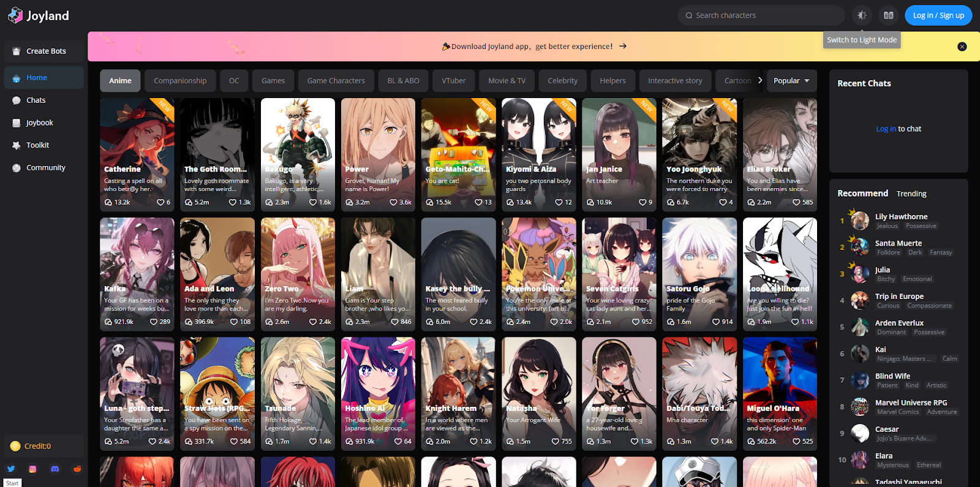Screen dimensions: 980x487
Task: Like the Miguel O'Hara card heart
Action: coord(796,441)
